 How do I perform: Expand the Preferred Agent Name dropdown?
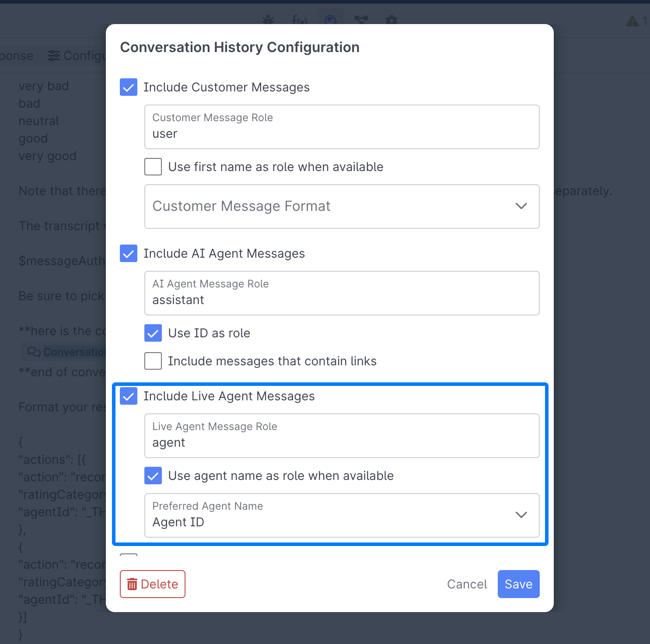pyautogui.click(x=521, y=515)
